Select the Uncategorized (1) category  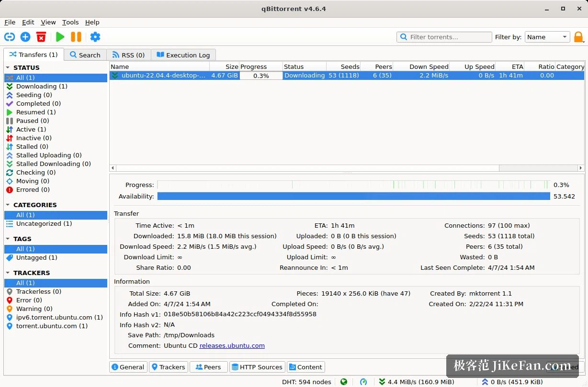(56, 223)
